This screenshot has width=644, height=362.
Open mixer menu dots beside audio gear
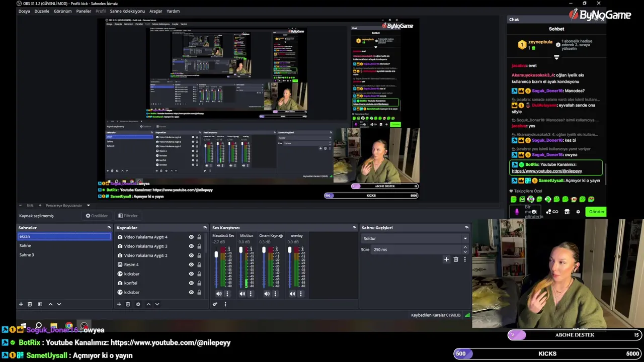pyautogui.click(x=225, y=304)
